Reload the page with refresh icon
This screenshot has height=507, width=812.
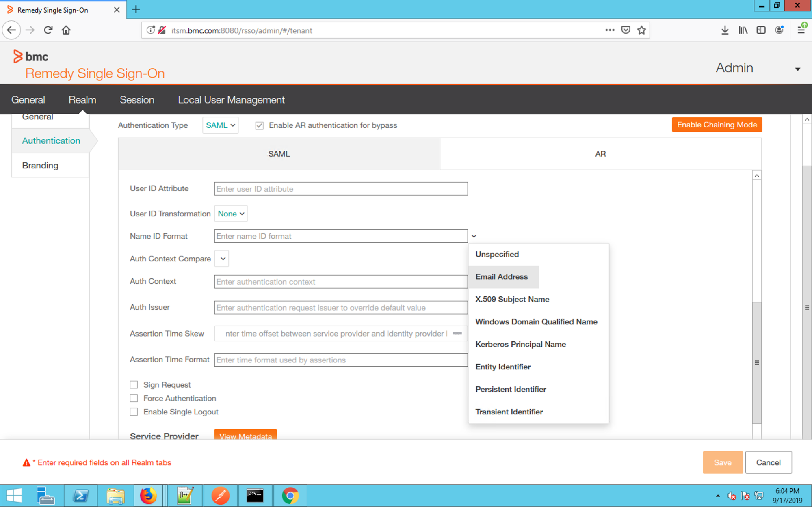click(x=48, y=30)
